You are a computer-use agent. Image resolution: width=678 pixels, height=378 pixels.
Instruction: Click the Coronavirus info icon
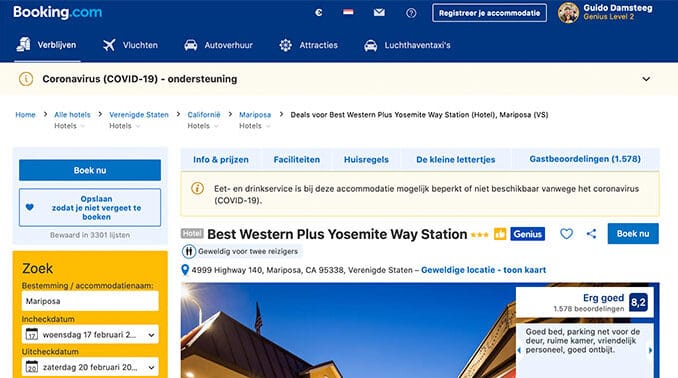(26, 79)
